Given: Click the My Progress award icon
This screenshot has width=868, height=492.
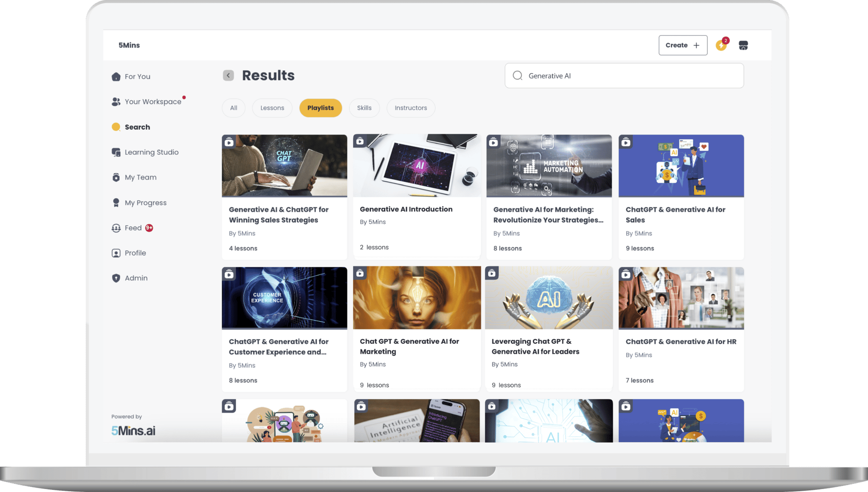Looking at the screenshot, I should pyautogui.click(x=116, y=203).
